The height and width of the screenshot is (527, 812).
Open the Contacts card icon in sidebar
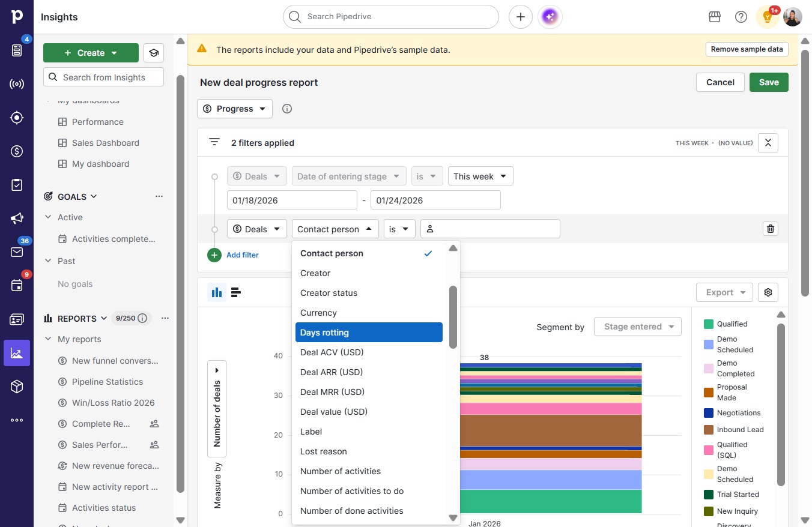tap(17, 319)
